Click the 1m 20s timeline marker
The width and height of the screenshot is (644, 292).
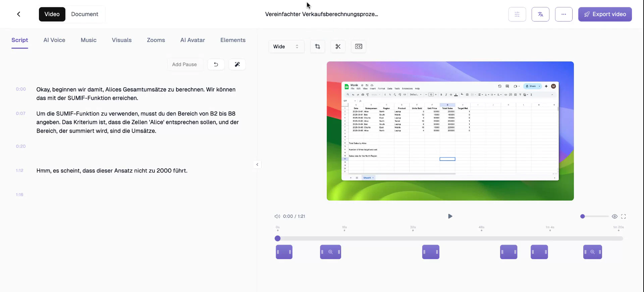coord(619,229)
